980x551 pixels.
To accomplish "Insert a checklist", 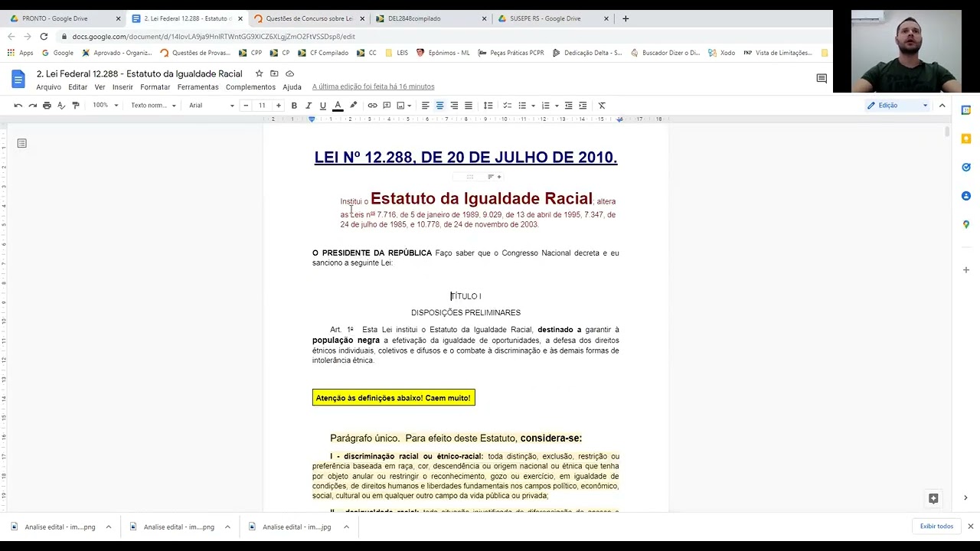I will (507, 106).
